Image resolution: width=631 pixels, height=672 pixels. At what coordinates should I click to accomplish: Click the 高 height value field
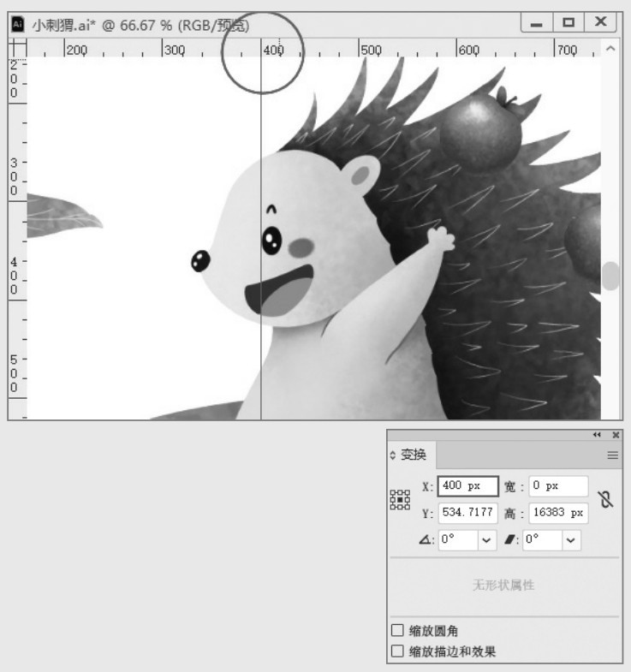click(x=558, y=514)
